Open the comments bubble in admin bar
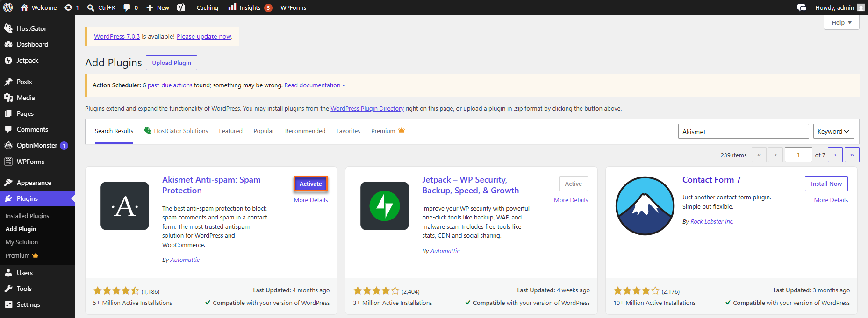Screen dimensions: 868x318 pos(130,7)
